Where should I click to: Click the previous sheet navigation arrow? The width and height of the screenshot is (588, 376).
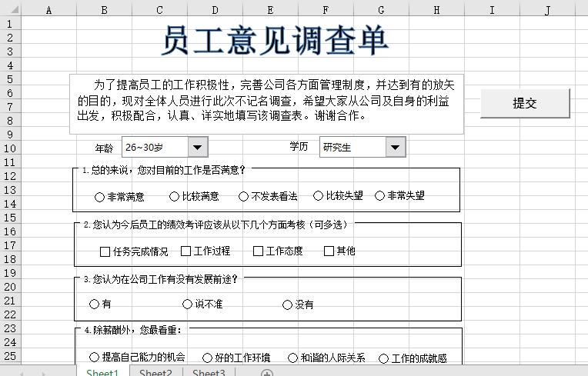[x=23, y=373]
